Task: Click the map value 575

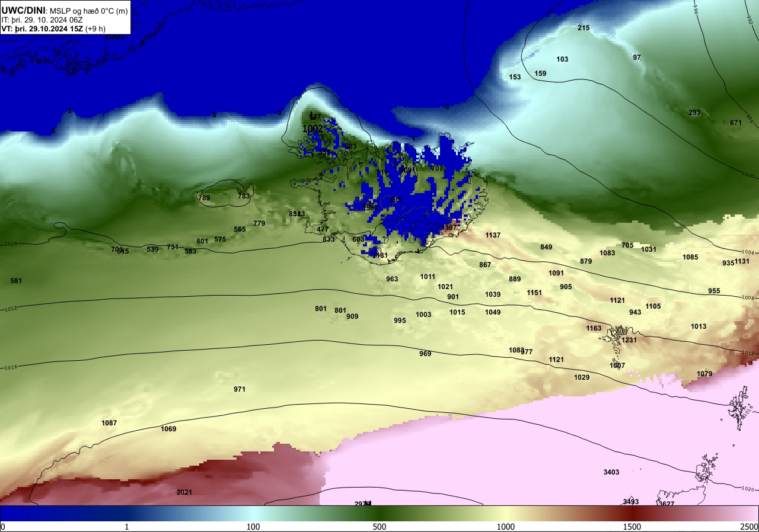Action: (x=220, y=239)
